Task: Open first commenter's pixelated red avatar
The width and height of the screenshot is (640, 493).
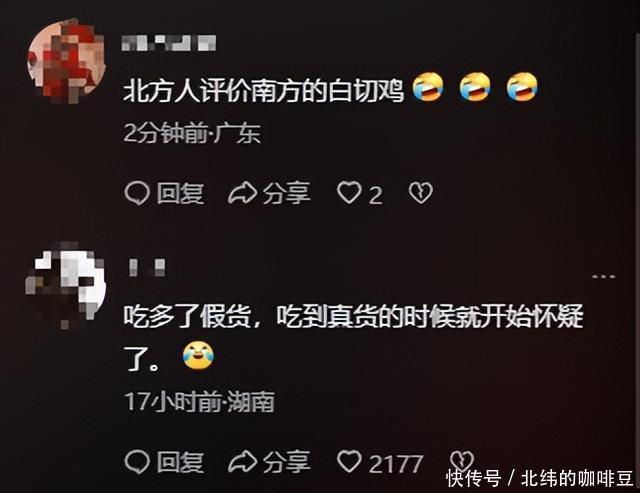Action: coord(67,61)
